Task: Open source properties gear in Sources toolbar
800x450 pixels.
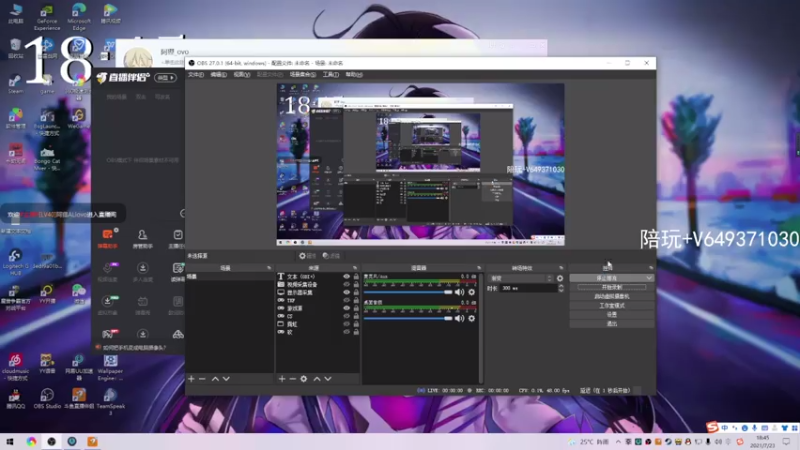Action: (x=304, y=379)
